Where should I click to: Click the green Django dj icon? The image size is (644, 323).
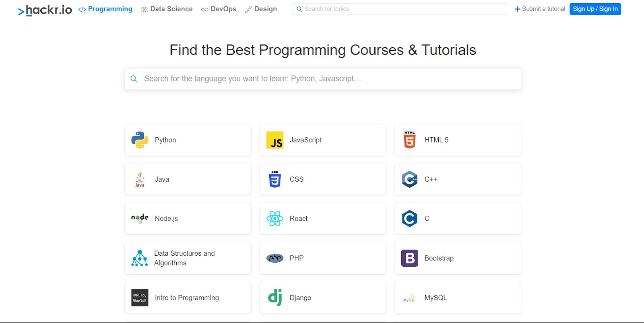[275, 298]
